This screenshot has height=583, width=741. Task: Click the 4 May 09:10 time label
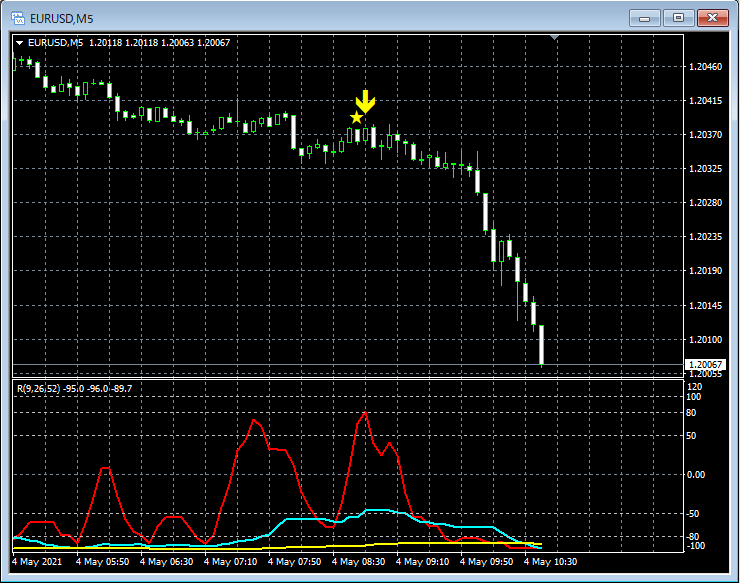tap(422, 562)
